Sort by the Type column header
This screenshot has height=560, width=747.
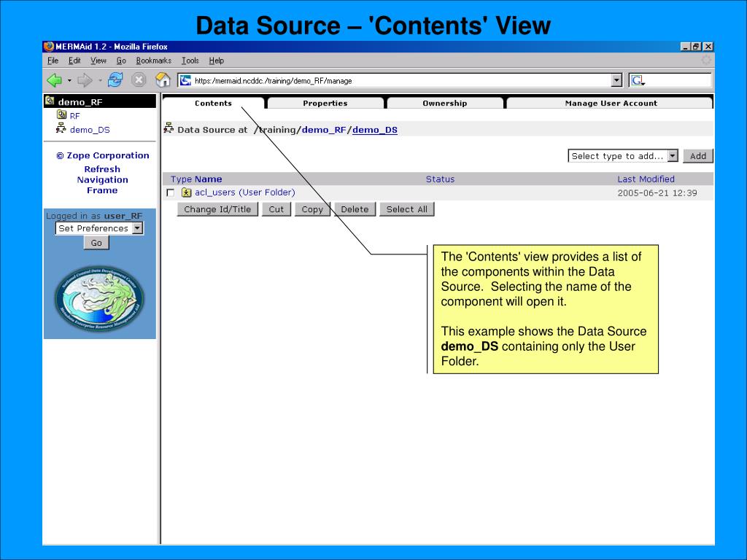(x=181, y=179)
